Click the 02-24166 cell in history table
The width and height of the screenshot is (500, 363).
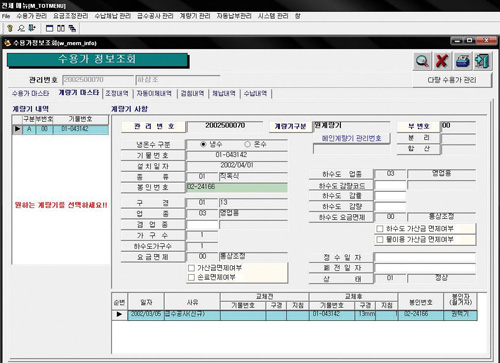point(421,314)
